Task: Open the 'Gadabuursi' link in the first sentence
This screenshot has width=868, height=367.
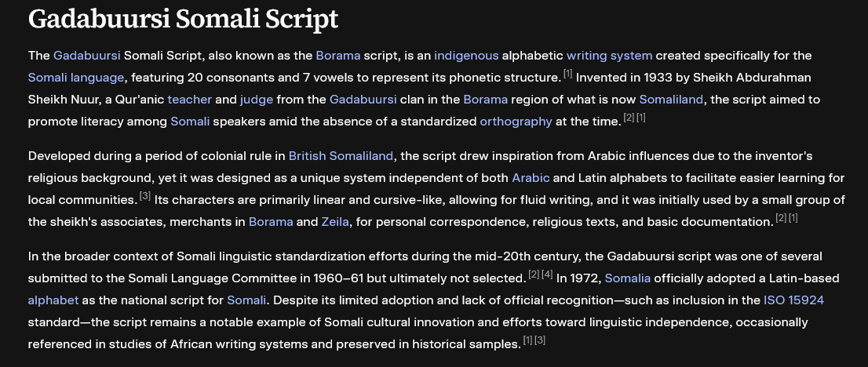Action: (86, 56)
